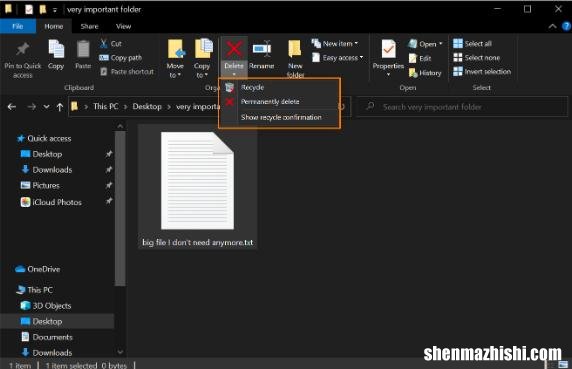Switch to large icons view in status bar
Image resolution: width=572 pixels, height=369 pixels.
click(x=564, y=364)
